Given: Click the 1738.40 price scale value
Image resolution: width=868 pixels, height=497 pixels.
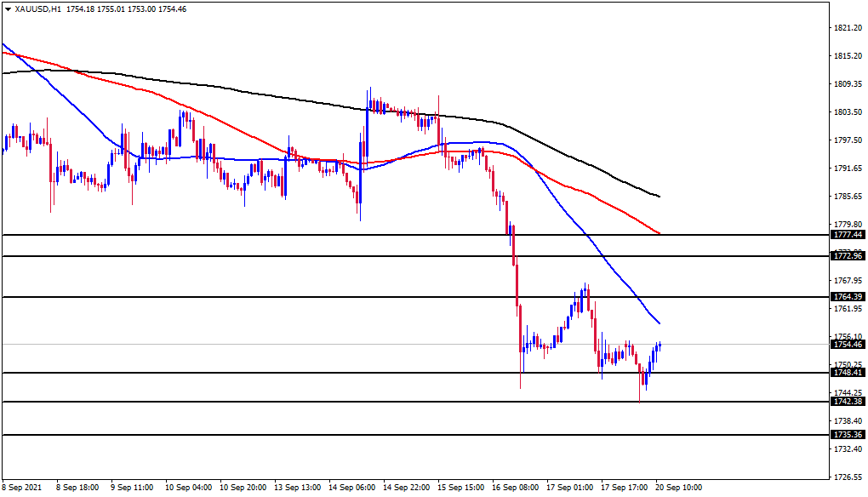Looking at the screenshot, I should (848, 420).
